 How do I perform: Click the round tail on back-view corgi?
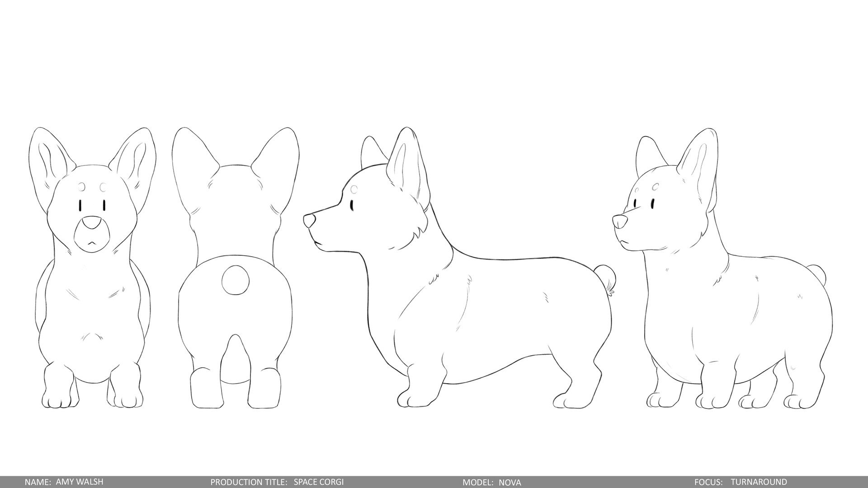pyautogui.click(x=235, y=280)
